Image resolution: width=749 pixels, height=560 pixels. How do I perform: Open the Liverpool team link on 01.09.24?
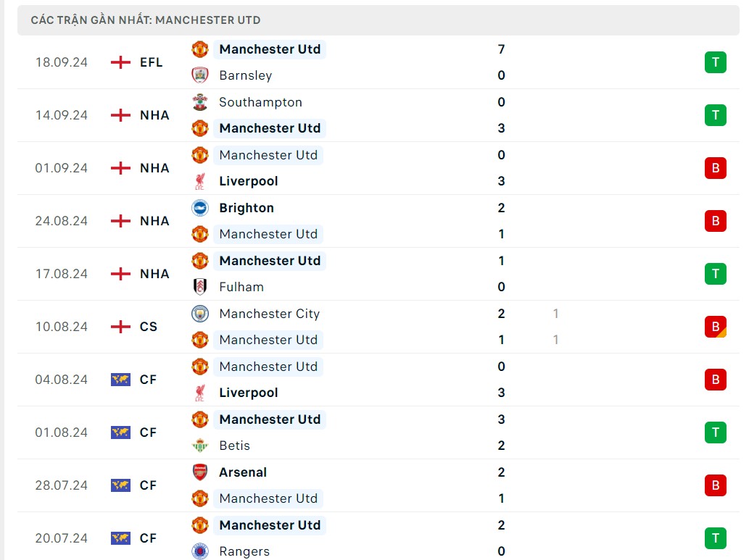(x=248, y=181)
